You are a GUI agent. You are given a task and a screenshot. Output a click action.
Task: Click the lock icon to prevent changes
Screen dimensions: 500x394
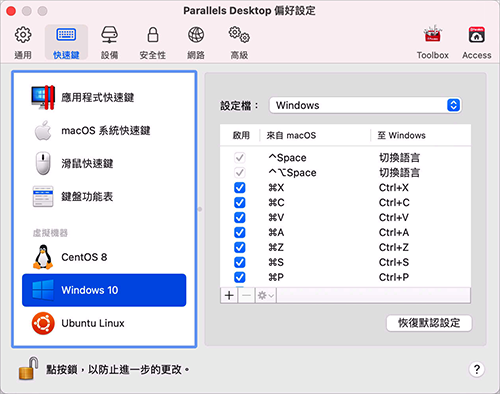[x=28, y=369]
